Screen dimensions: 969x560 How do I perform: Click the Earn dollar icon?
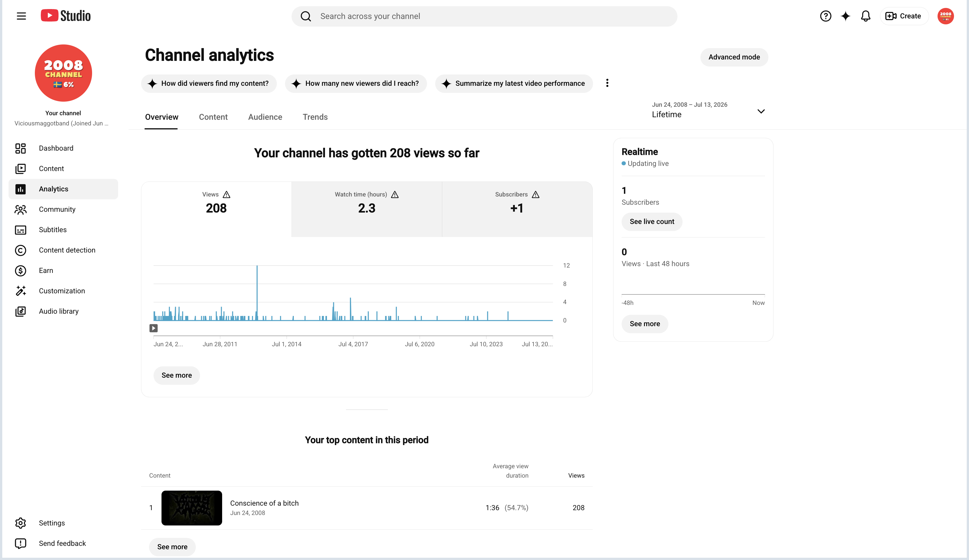pos(20,271)
